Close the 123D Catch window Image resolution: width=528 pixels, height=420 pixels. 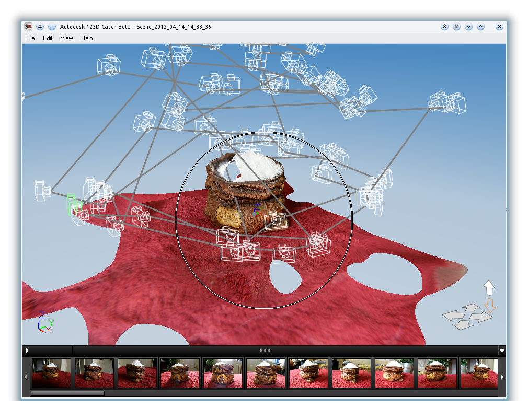[499, 27]
